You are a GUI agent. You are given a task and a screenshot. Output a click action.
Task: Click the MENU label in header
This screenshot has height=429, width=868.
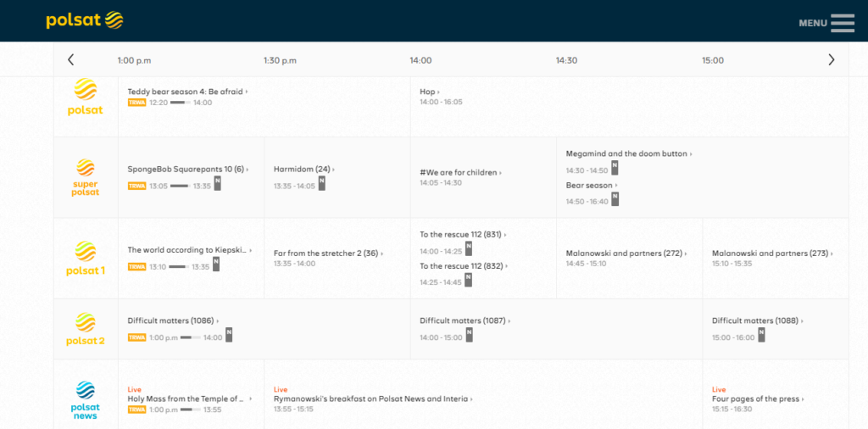(x=813, y=23)
